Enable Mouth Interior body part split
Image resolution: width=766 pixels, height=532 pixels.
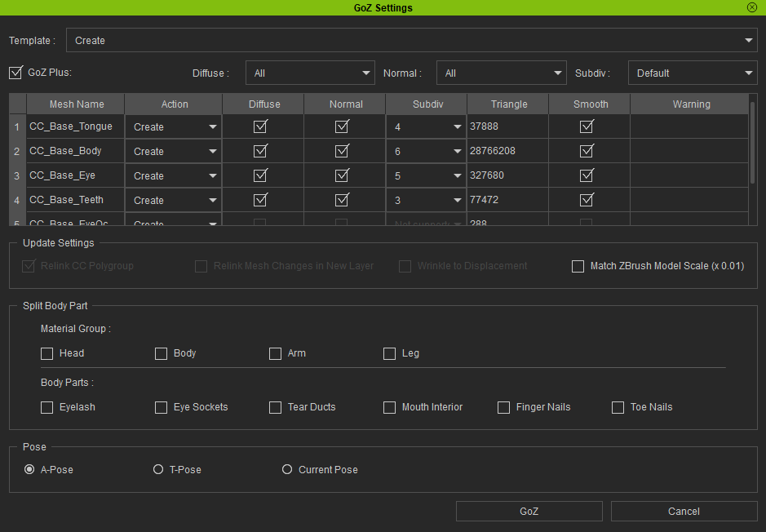[389, 407]
